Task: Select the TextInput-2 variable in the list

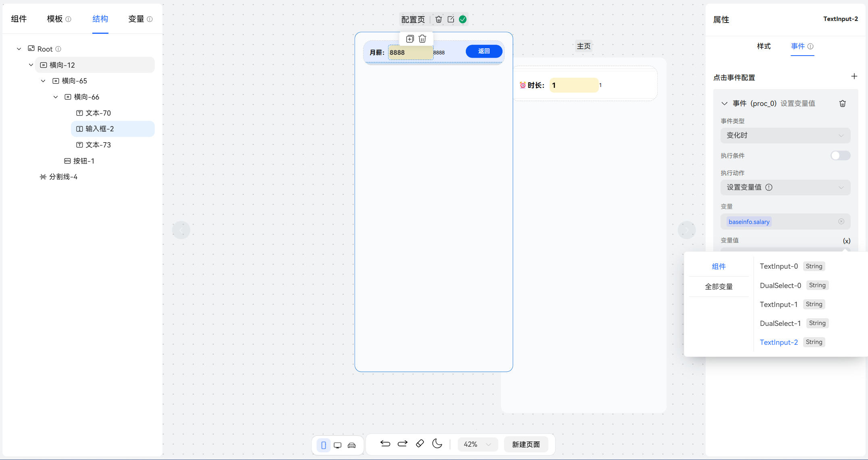Action: pyautogui.click(x=779, y=342)
